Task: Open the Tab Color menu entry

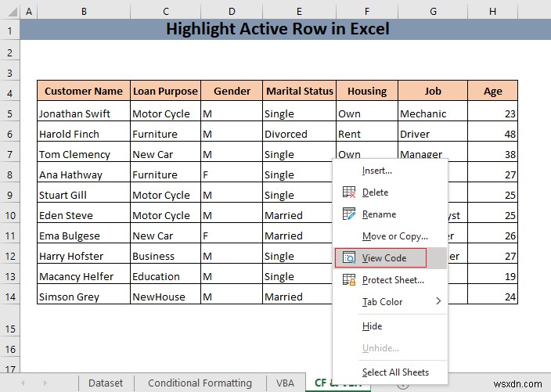Action: tap(390, 301)
